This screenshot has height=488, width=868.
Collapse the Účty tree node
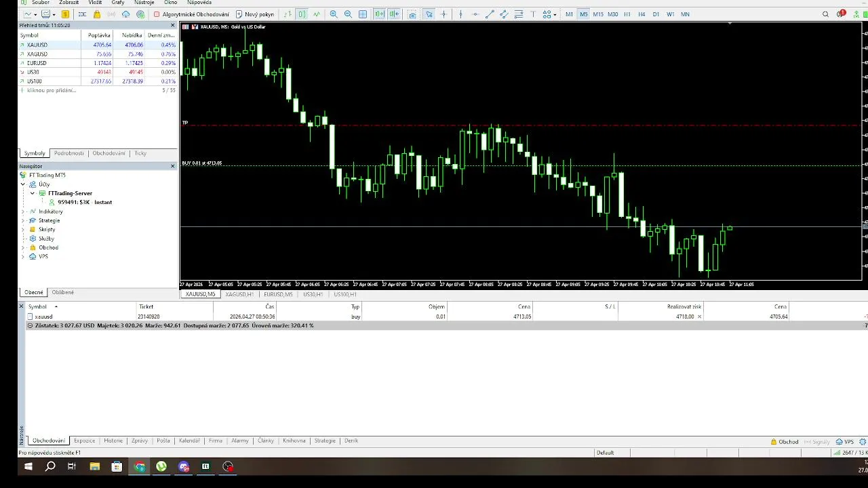(23, 184)
